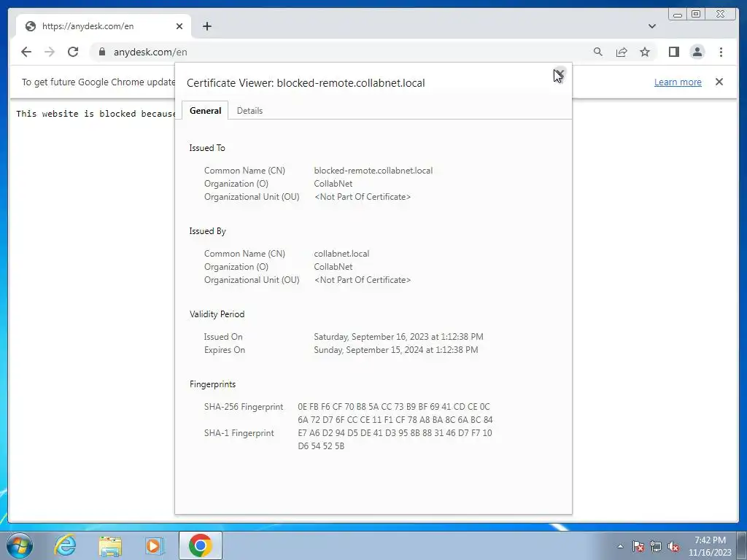The height and width of the screenshot is (560, 747).
Task: Select the General tab
Action: click(x=205, y=111)
